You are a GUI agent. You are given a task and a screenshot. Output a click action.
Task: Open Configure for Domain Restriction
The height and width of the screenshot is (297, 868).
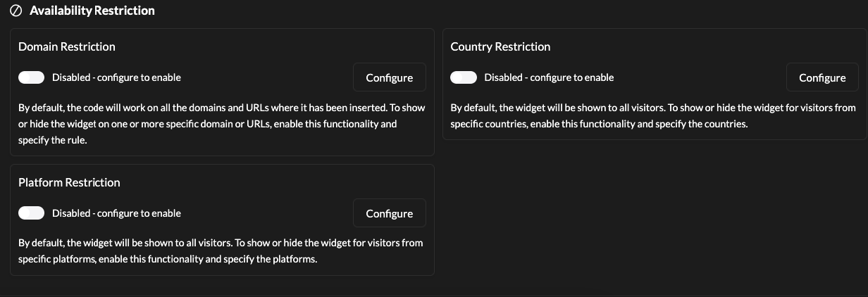pyautogui.click(x=389, y=77)
